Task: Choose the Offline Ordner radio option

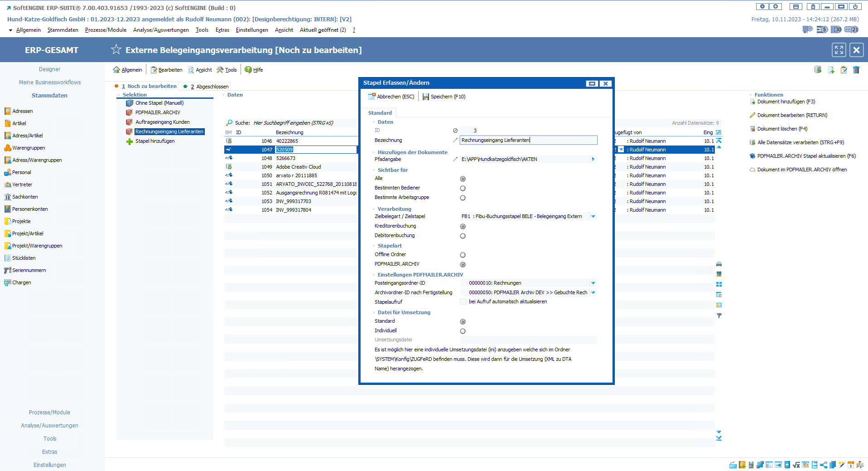Action: [x=463, y=255]
